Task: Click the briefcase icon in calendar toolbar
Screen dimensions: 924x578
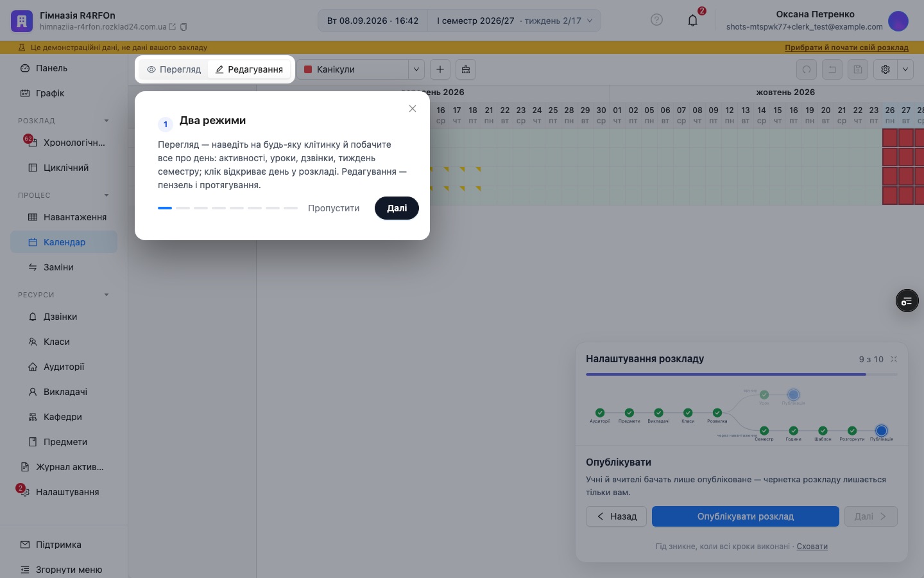Action: coord(466,69)
